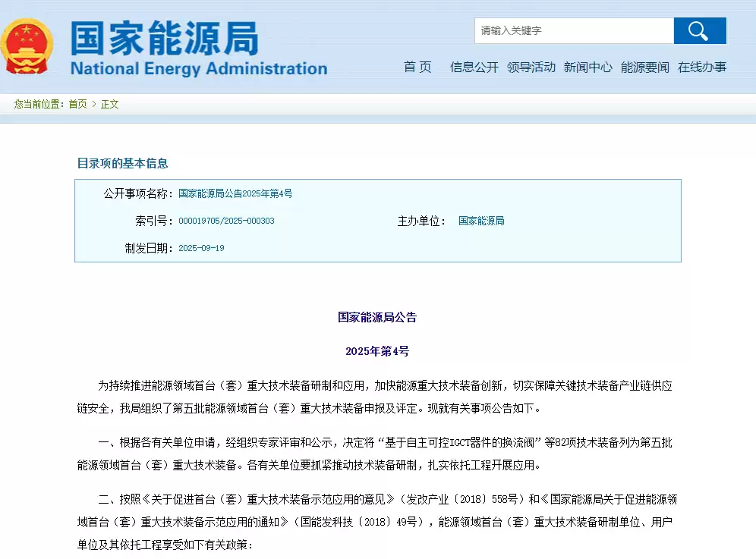
Task: Select 正文 in the breadcrumb
Action: 108,104
